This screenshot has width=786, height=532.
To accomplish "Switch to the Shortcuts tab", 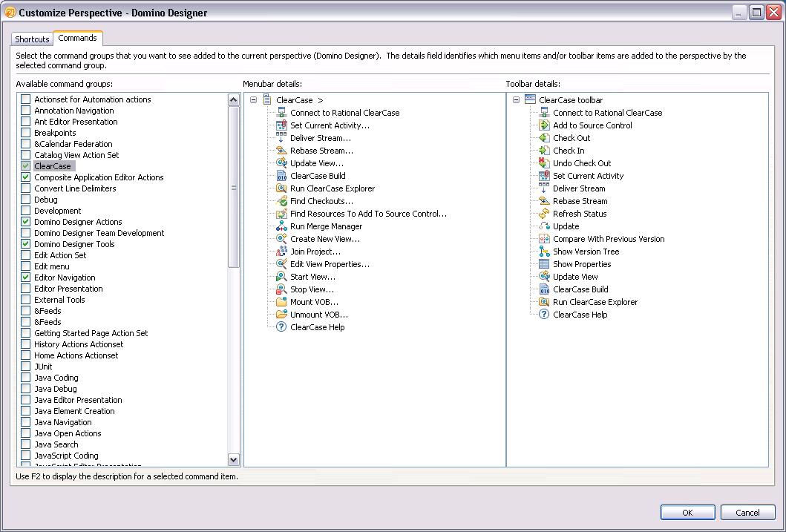I will pyautogui.click(x=32, y=39).
